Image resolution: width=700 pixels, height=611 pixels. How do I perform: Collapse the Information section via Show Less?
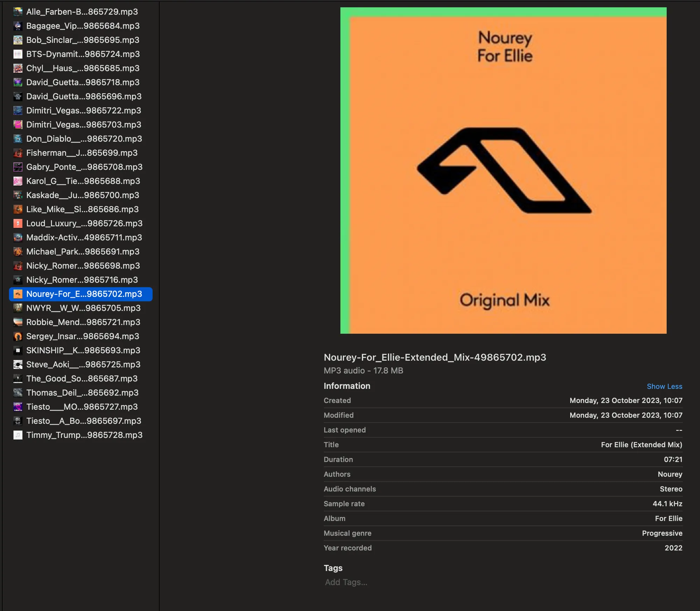click(x=664, y=386)
